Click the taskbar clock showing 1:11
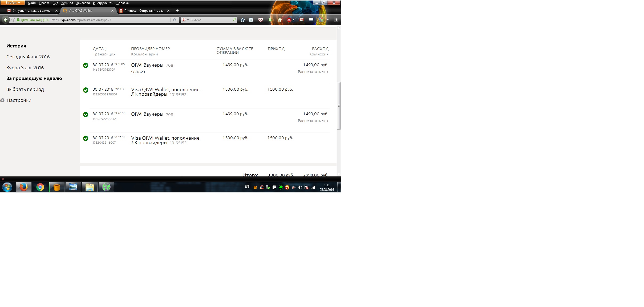The width and height of the screenshot is (644, 307). (327, 187)
